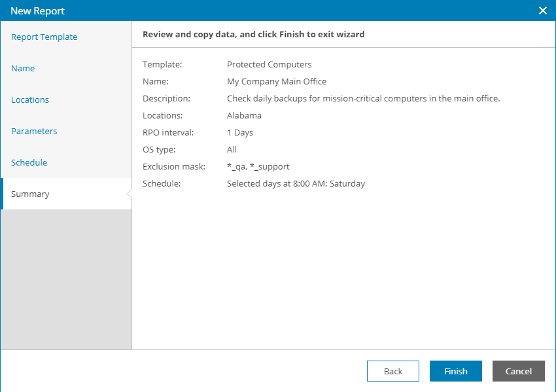The width and height of the screenshot is (556, 392).
Task: Click Finish to exit wizard
Action: 455,371
